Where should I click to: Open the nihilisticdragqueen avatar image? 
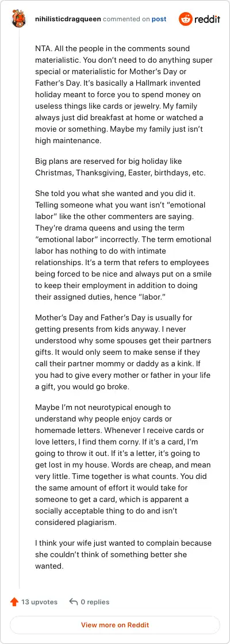coord(19,19)
